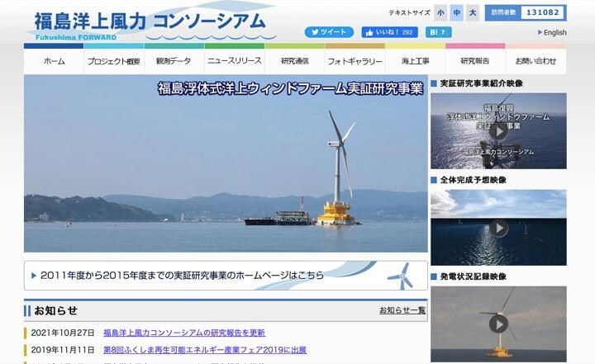This screenshot has height=364, width=595.
Task: Click the main wind turbine hero image
Action: 226,163
